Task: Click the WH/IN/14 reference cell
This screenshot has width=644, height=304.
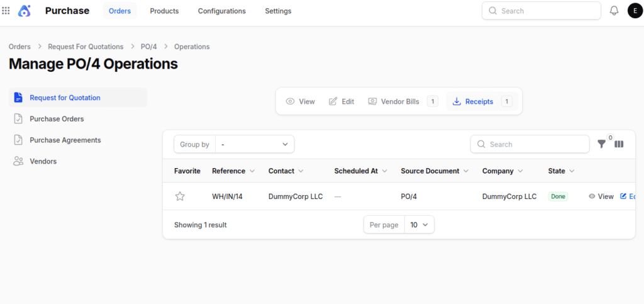Action: pos(227,196)
